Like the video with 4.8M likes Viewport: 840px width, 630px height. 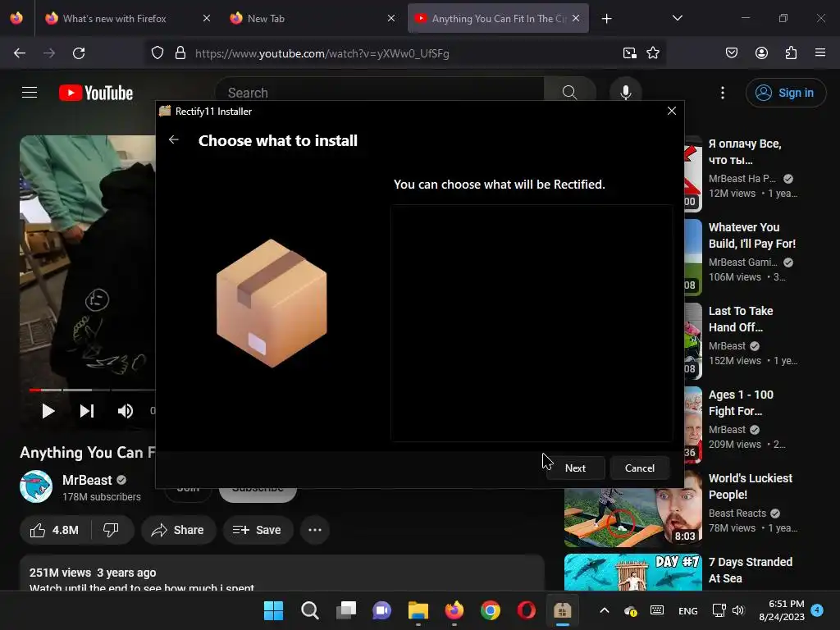(55, 530)
